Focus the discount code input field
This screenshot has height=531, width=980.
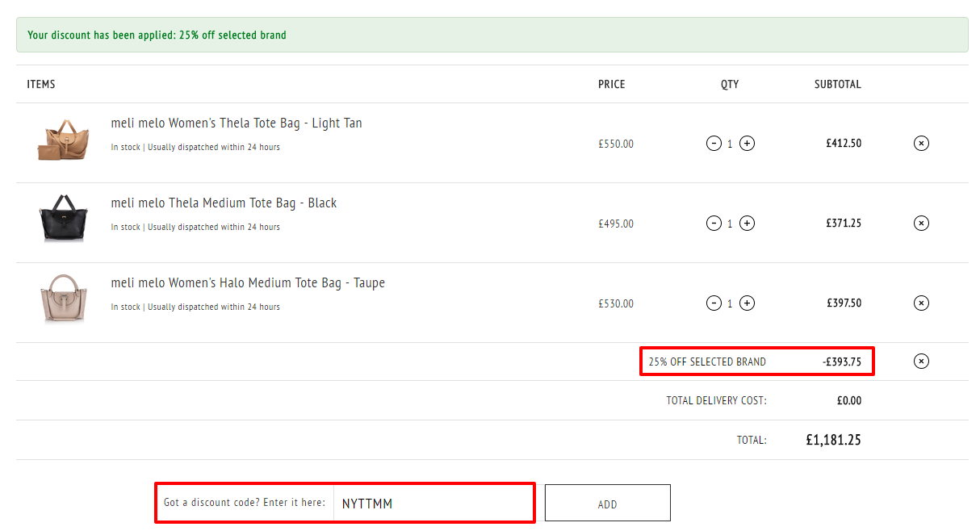click(x=433, y=504)
